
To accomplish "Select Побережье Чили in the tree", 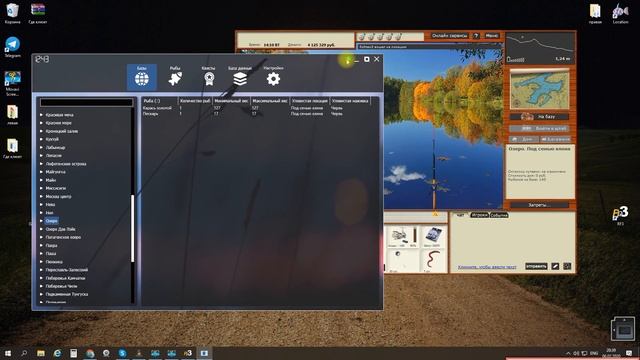I will (61, 286).
